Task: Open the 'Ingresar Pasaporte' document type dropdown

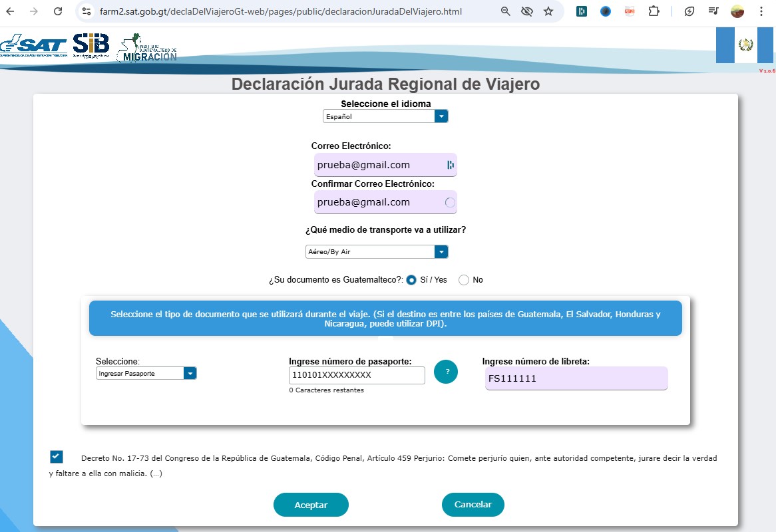Action: click(146, 374)
